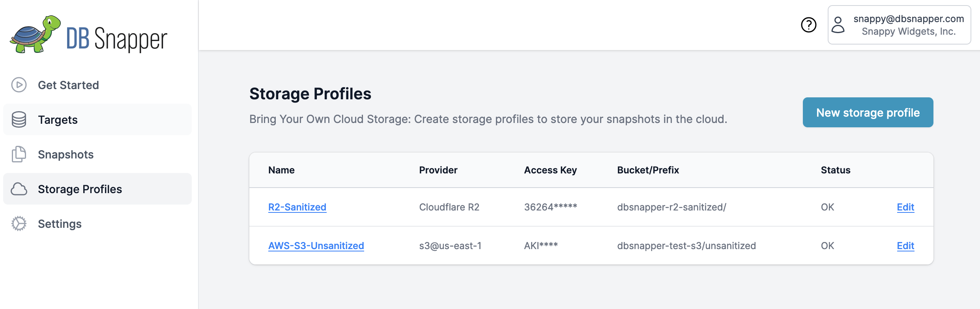This screenshot has width=980, height=309.
Task: Open the Get Started menu item
Action: 97,85
